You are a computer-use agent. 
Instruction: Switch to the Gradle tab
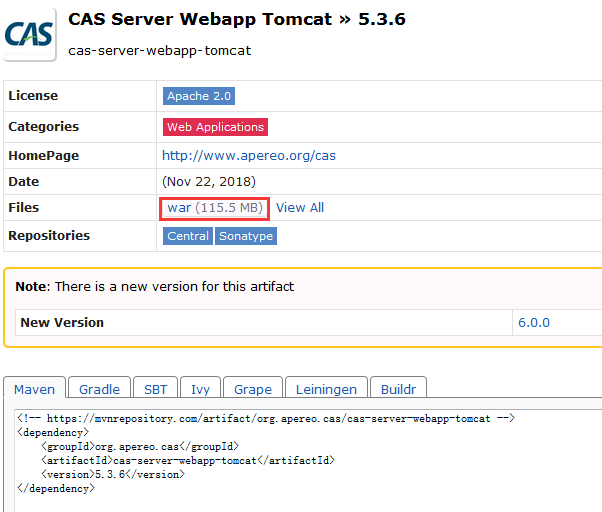(x=99, y=388)
